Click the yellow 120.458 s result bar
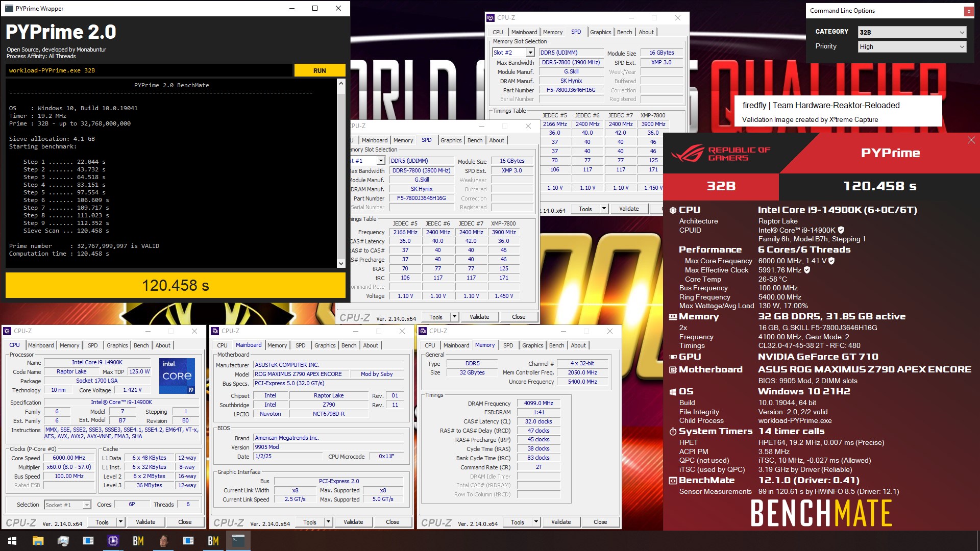Viewport: 980px width, 551px height. pos(176,285)
